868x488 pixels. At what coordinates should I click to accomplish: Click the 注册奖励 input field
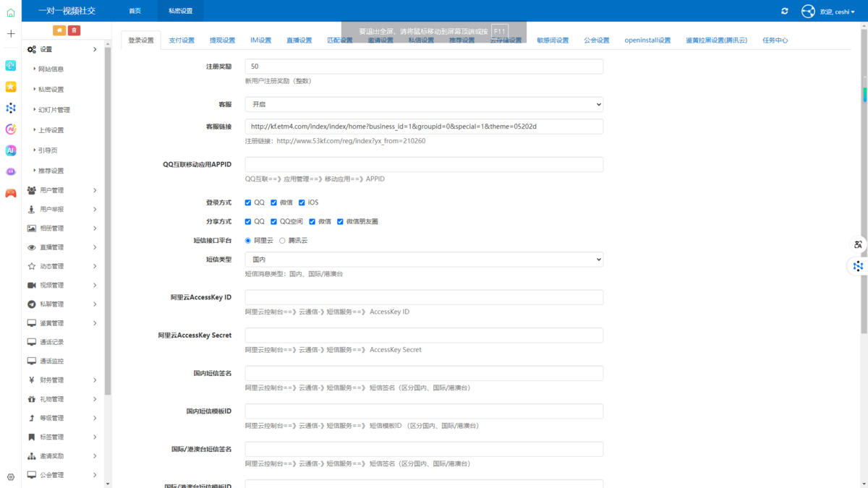tap(424, 66)
